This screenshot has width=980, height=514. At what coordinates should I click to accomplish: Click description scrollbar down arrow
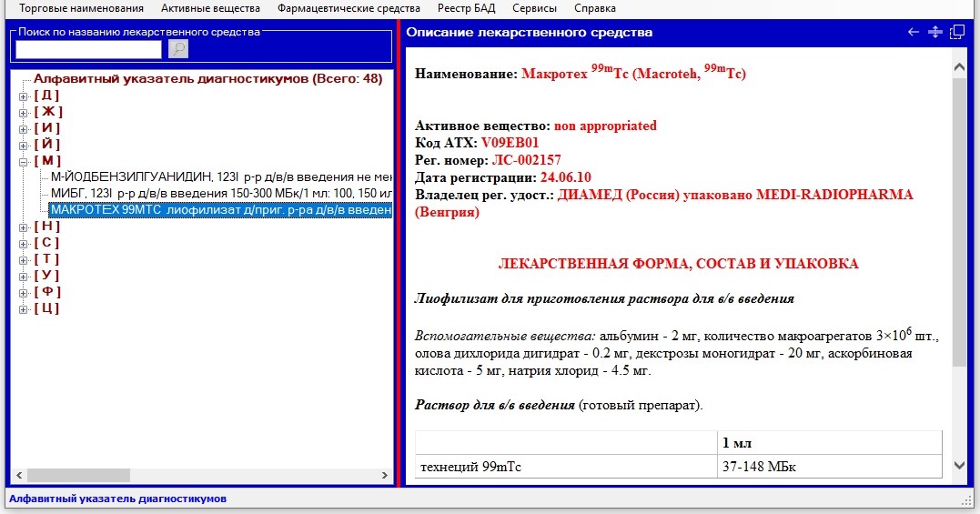959,465
